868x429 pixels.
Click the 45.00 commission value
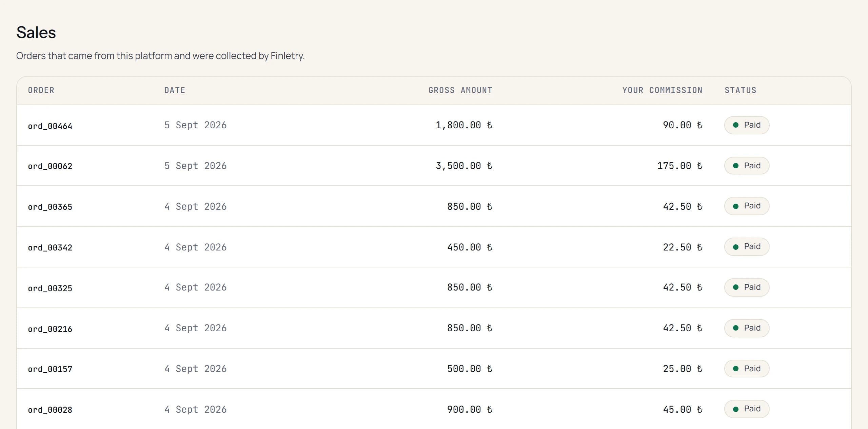(683, 409)
